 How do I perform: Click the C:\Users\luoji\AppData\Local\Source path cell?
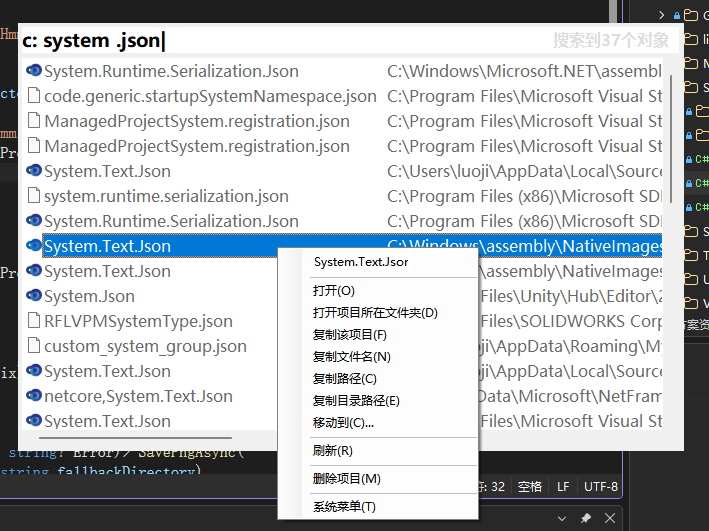point(525,171)
